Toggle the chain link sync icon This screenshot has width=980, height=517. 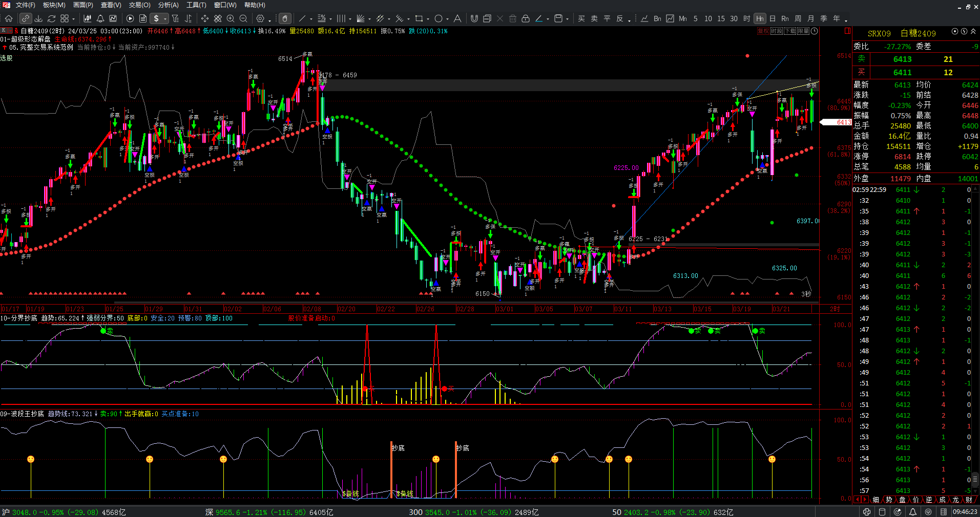[x=25, y=18]
